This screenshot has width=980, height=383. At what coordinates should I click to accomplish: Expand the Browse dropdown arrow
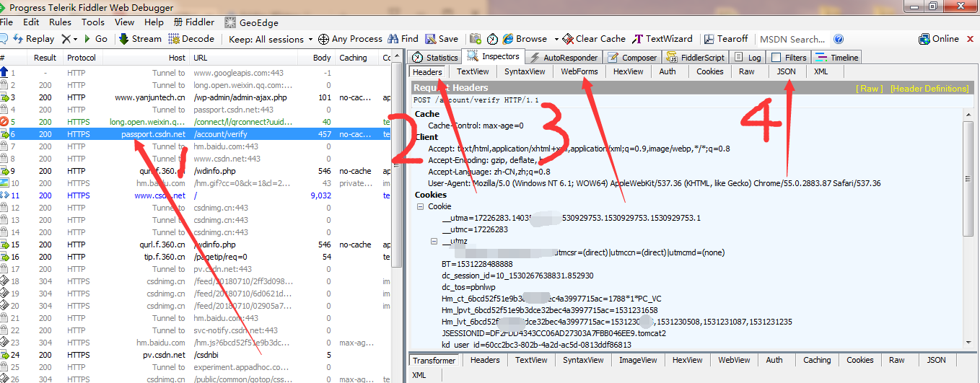(x=556, y=39)
